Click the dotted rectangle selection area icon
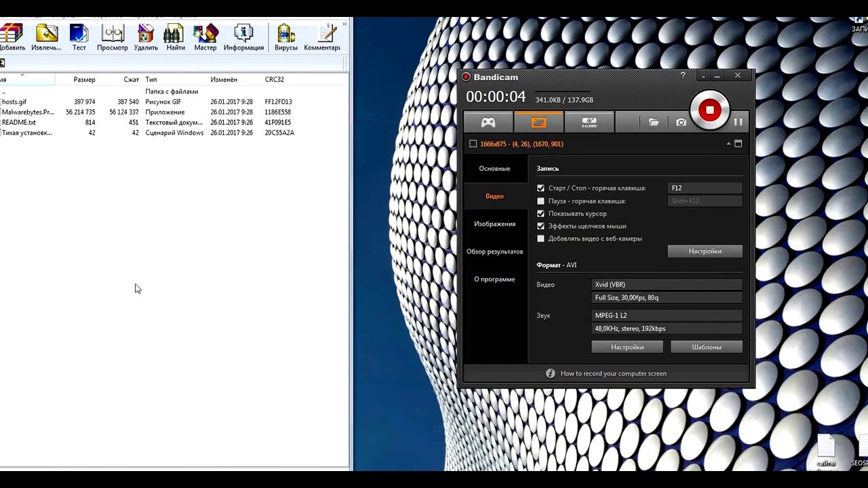 coord(473,144)
